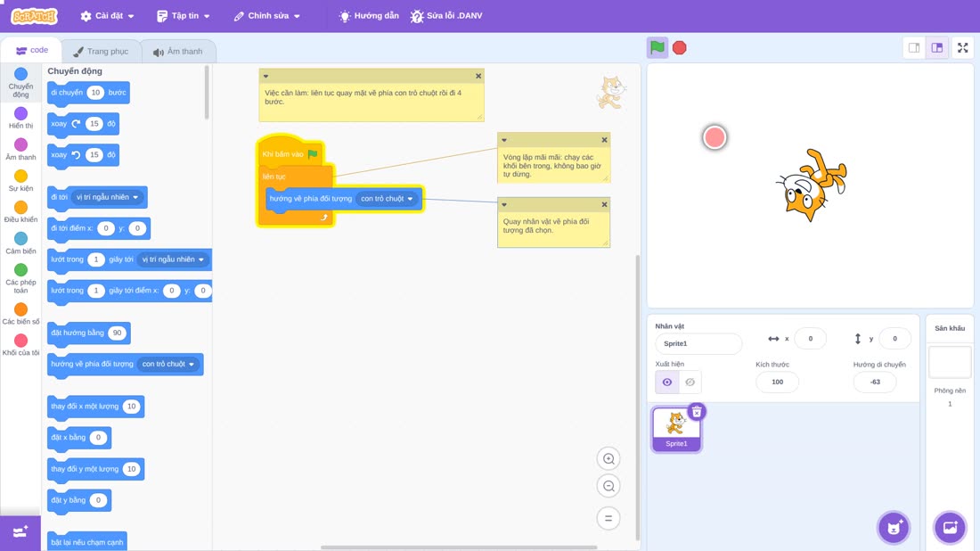The height and width of the screenshot is (551, 980).
Task: Hide the sprite using crossed-eye icon
Action: coord(690,382)
